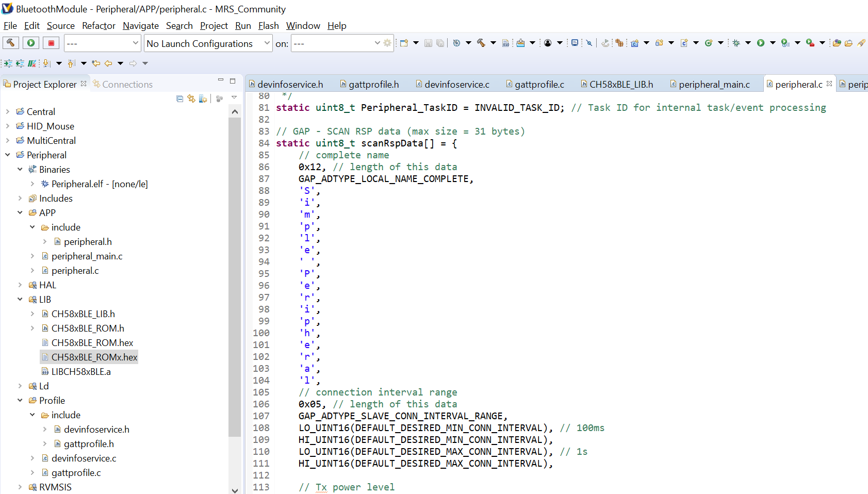Open the Navigate menu

coord(141,26)
